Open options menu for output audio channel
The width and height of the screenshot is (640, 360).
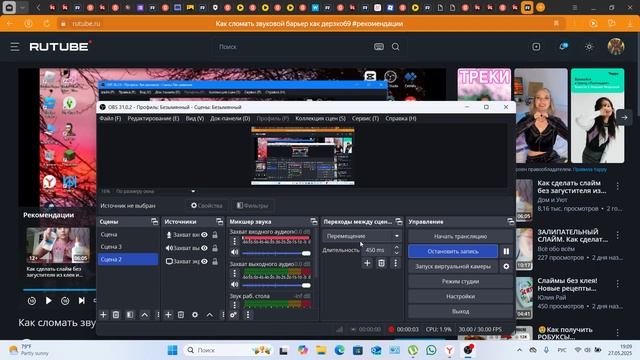pyautogui.click(x=235, y=273)
